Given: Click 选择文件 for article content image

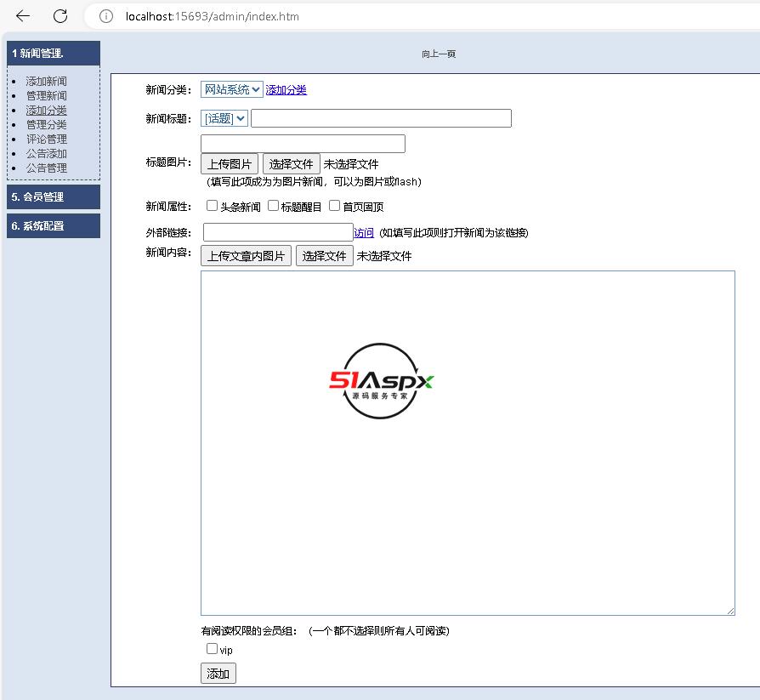Looking at the screenshot, I should (x=324, y=256).
